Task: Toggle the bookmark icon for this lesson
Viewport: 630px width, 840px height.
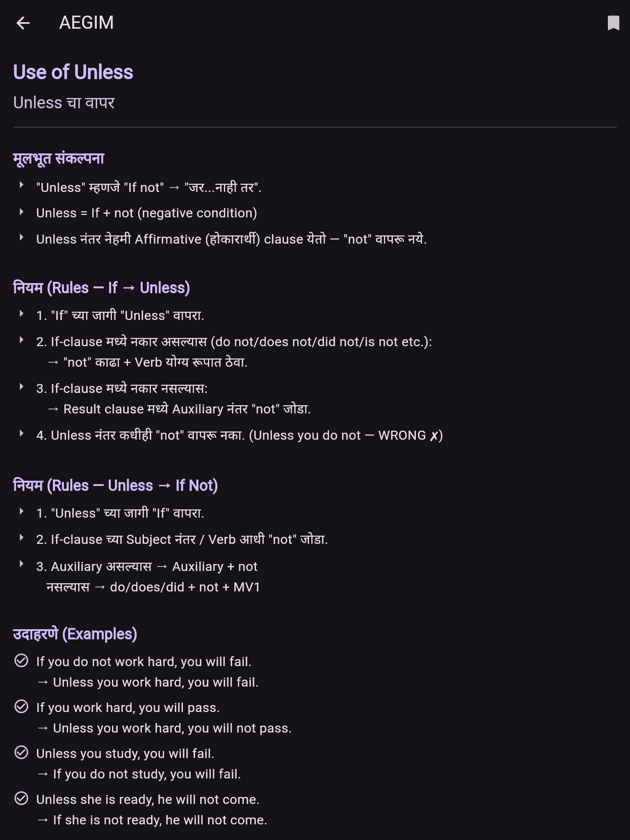Action: point(613,23)
